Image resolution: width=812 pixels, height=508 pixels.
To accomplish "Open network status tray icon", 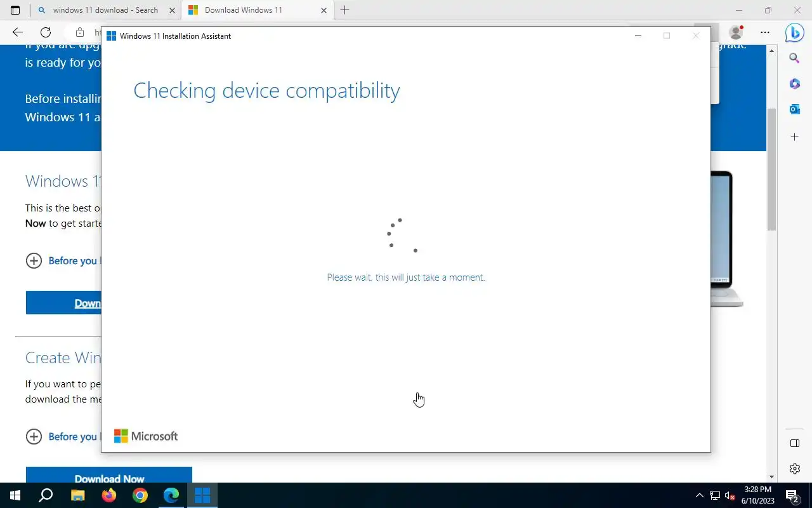I will [715, 495].
